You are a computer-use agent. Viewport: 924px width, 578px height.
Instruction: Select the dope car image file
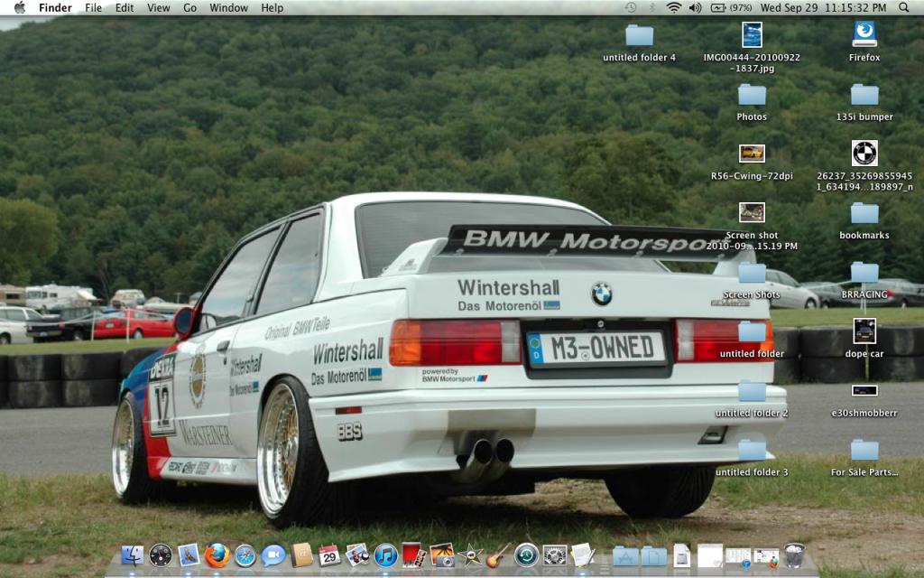(x=864, y=331)
